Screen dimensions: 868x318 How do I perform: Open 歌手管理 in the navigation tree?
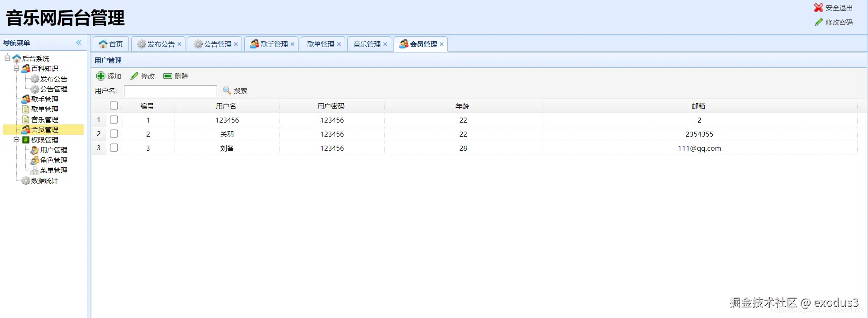(45, 99)
